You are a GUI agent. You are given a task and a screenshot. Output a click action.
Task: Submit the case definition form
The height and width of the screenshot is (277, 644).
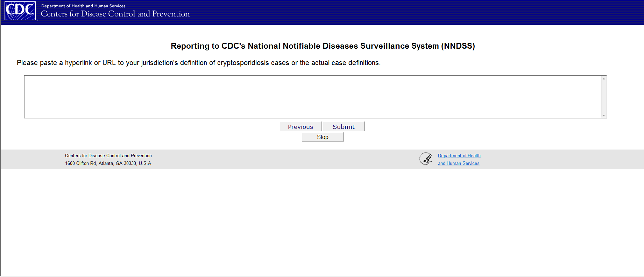[344, 127]
